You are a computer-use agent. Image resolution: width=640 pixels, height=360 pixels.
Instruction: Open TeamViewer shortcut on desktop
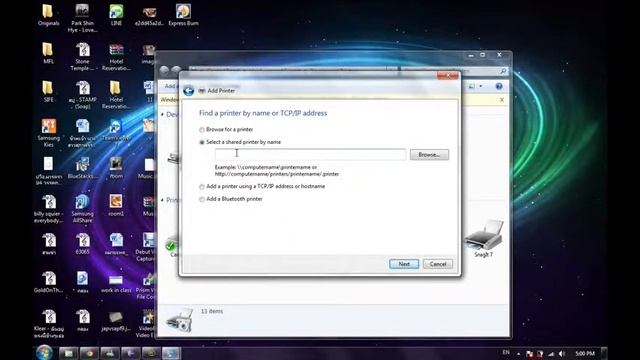coord(116,130)
